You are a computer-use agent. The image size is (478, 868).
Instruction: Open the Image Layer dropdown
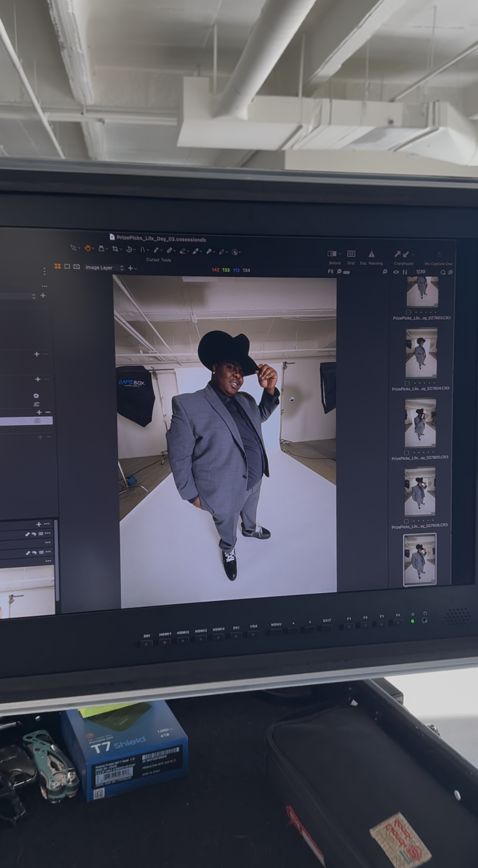(x=104, y=268)
